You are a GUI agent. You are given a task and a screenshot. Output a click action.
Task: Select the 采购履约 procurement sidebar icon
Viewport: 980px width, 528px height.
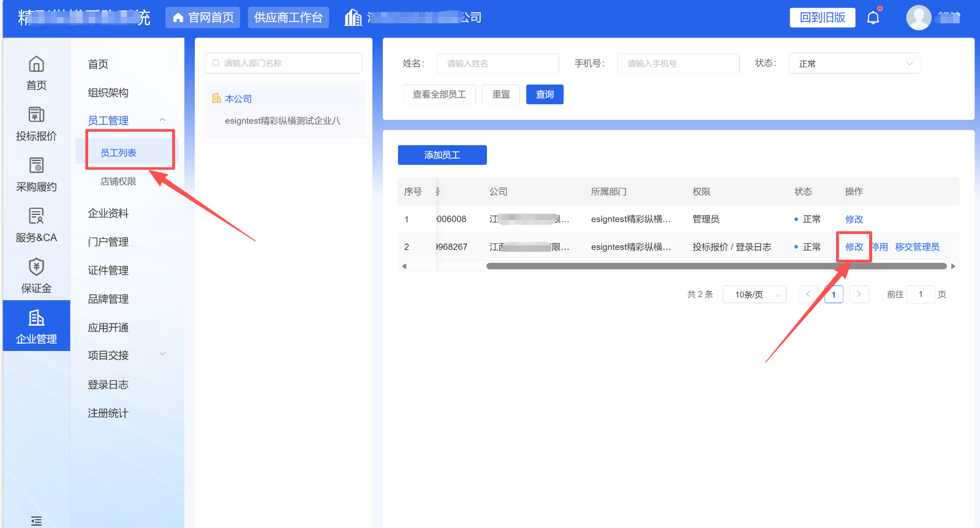pos(36,166)
